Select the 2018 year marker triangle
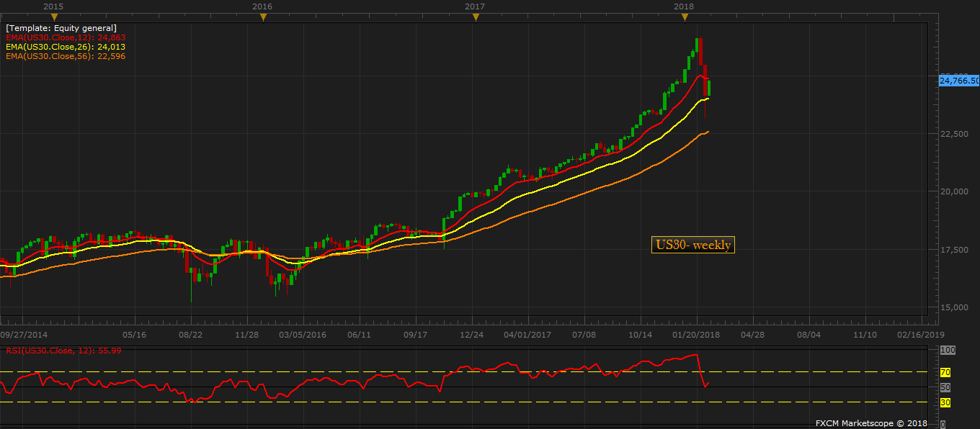The width and height of the screenshot is (980, 429). (x=685, y=17)
